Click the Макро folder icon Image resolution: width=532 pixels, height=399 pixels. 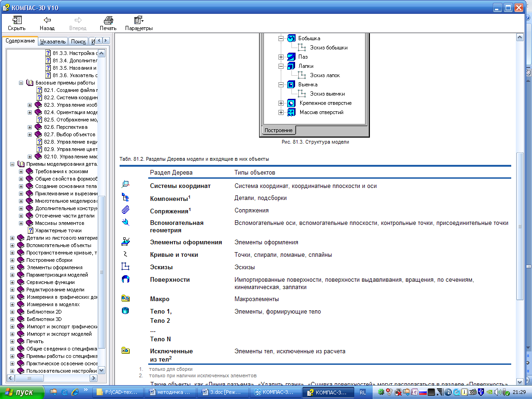coord(126,298)
